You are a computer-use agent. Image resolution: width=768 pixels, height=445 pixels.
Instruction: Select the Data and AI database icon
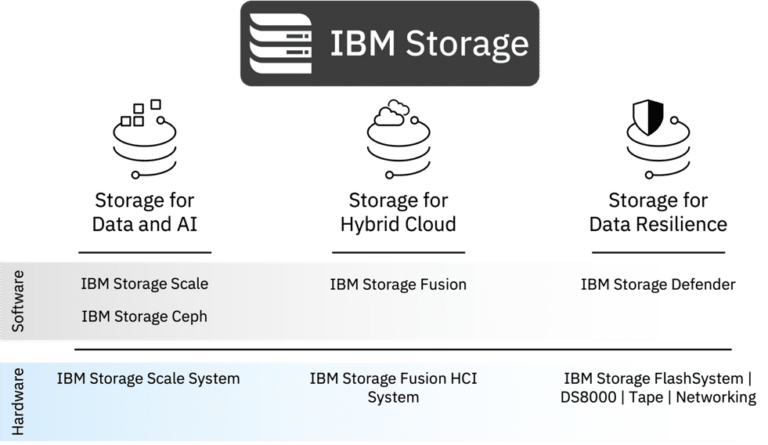(144, 139)
